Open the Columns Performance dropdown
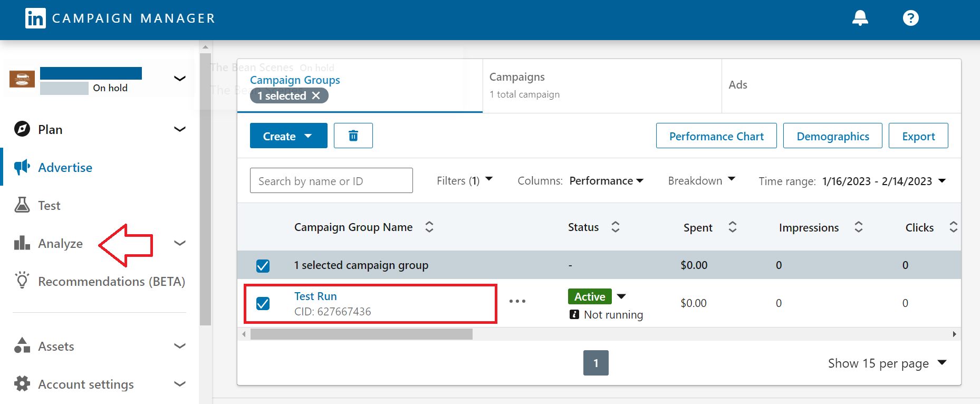 coord(581,180)
